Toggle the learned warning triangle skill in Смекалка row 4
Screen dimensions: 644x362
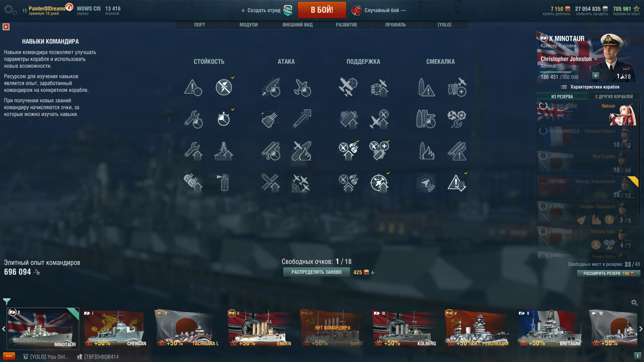[x=457, y=183]
